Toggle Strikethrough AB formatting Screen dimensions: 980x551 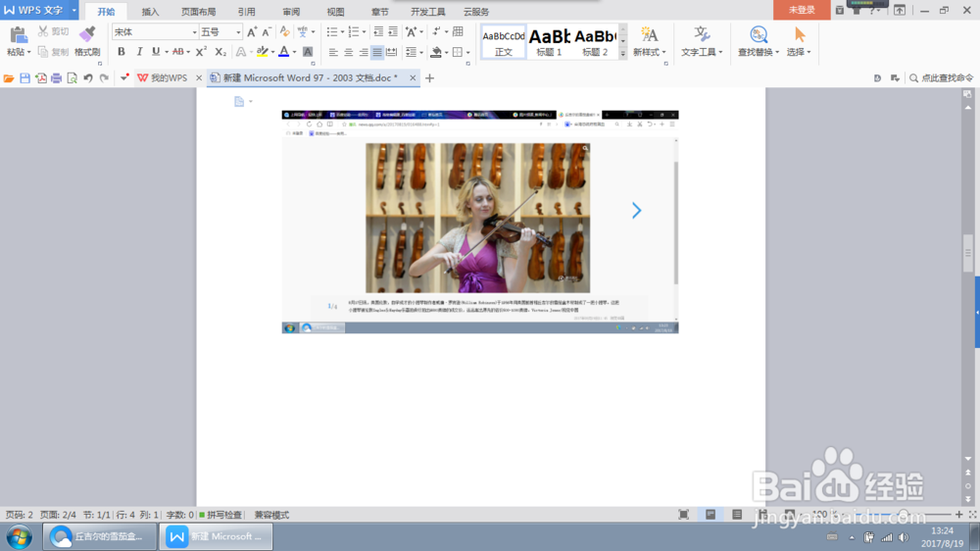pos(178,52)
